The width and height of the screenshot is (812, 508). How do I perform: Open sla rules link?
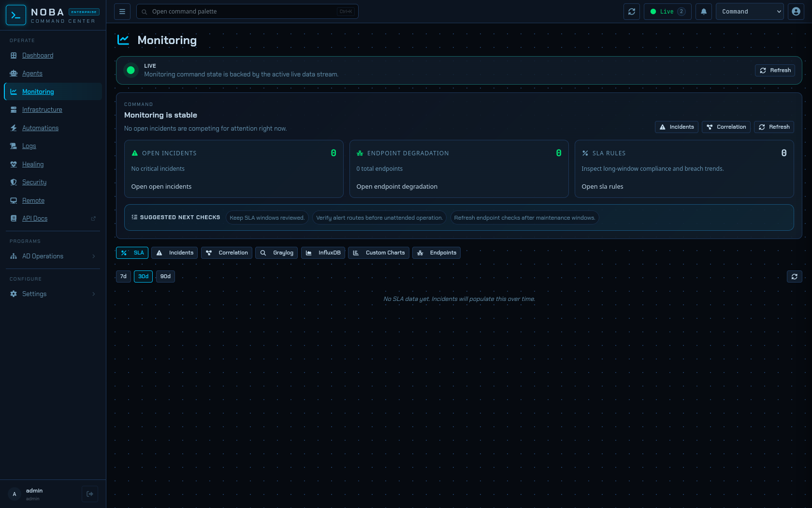pyautogui.click(x=602, y=187)
